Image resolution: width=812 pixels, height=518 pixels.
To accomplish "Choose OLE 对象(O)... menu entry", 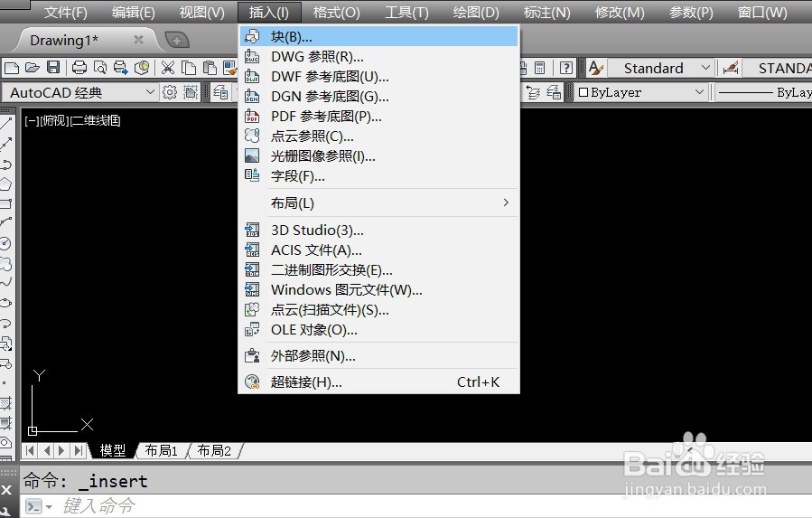I will [379, 330].
